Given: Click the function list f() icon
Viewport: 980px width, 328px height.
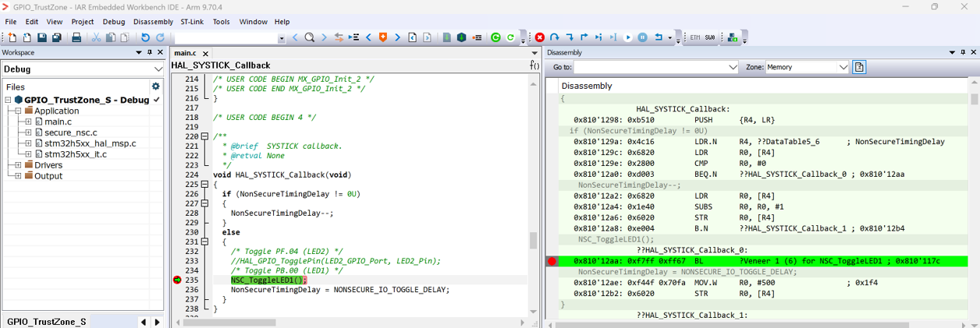Looking at the screenshot, I should (x=534, y=65).
